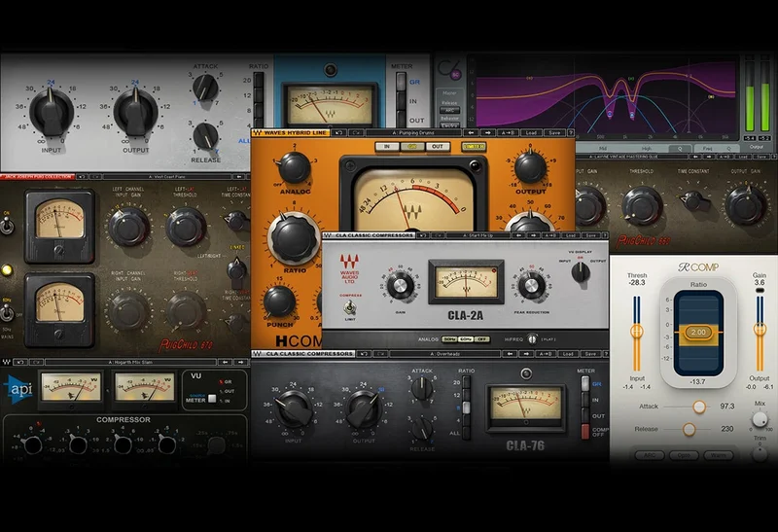Click the R-Comp Thresh fader handle
778x532 pixels.
pos(637,332)
